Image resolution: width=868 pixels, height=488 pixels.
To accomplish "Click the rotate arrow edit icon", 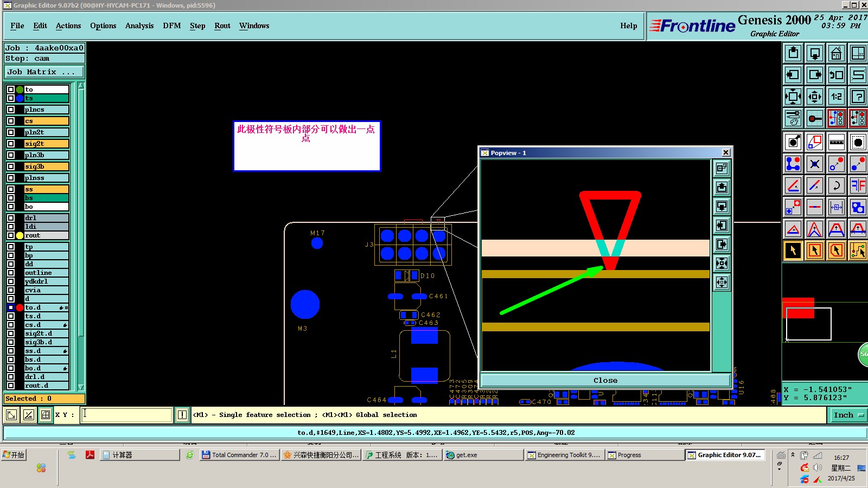I will (836, 185).
